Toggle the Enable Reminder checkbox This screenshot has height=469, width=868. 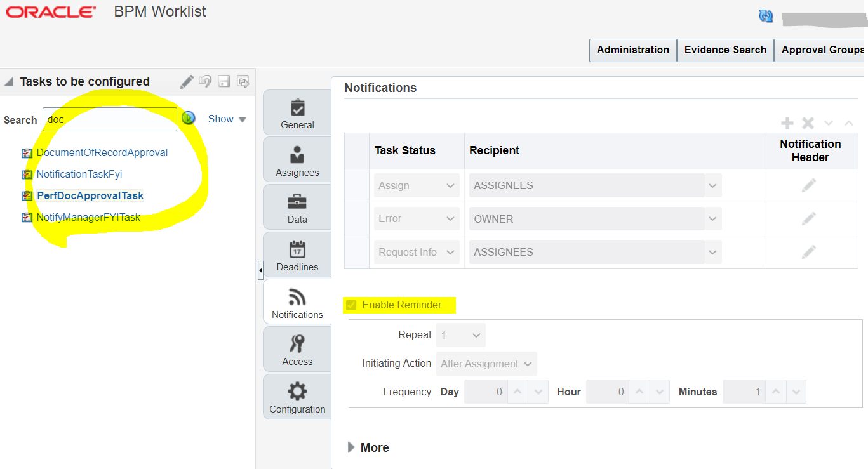351,305
